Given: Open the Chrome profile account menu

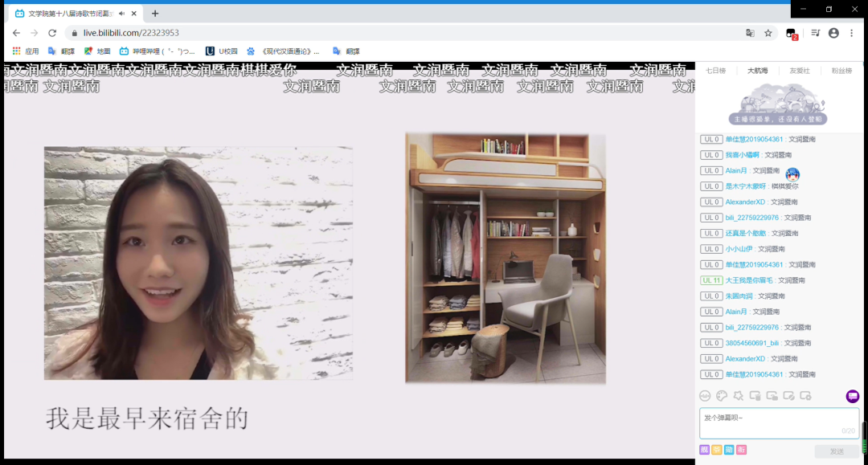Looking at the screenshot, I should (833, 33).
